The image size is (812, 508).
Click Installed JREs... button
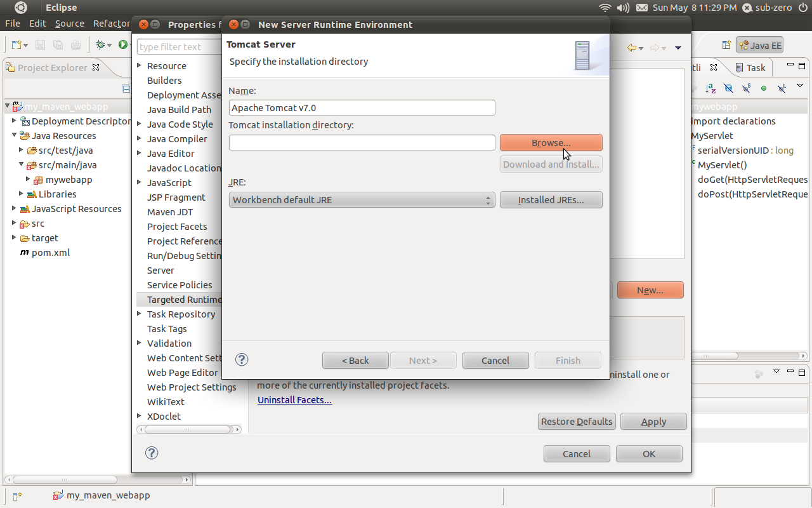point(551,200)
